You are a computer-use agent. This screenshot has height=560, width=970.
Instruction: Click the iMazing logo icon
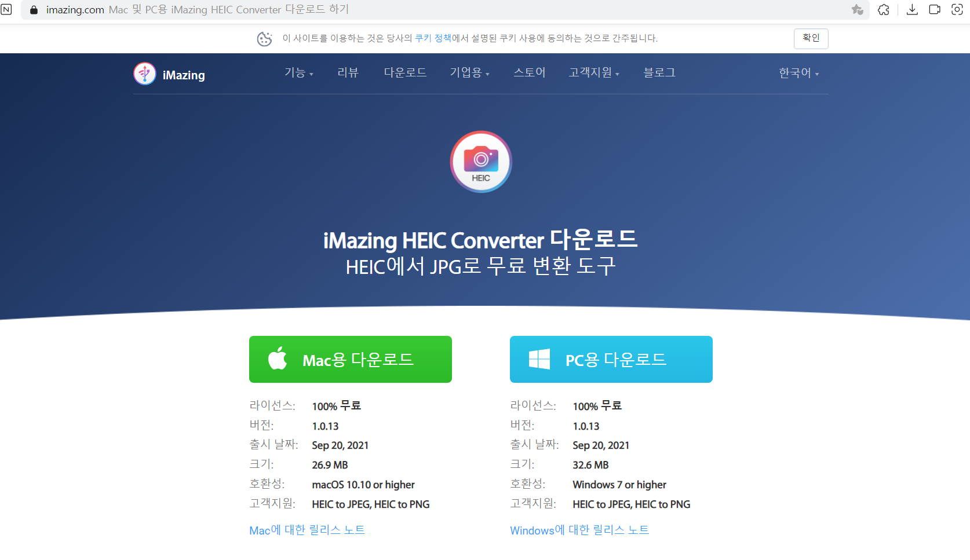pyautogui.click(x=145, y=74)
